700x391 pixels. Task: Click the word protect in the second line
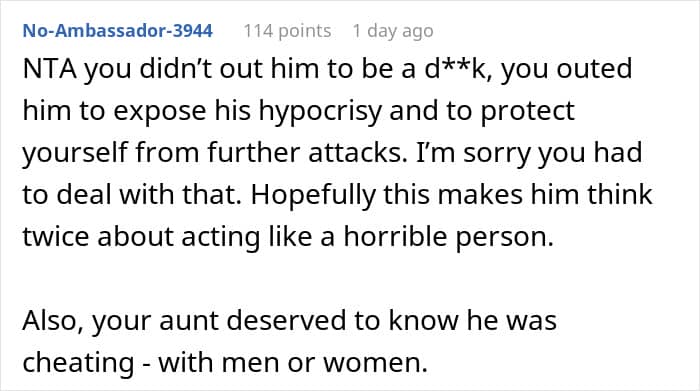pos(527,112)
